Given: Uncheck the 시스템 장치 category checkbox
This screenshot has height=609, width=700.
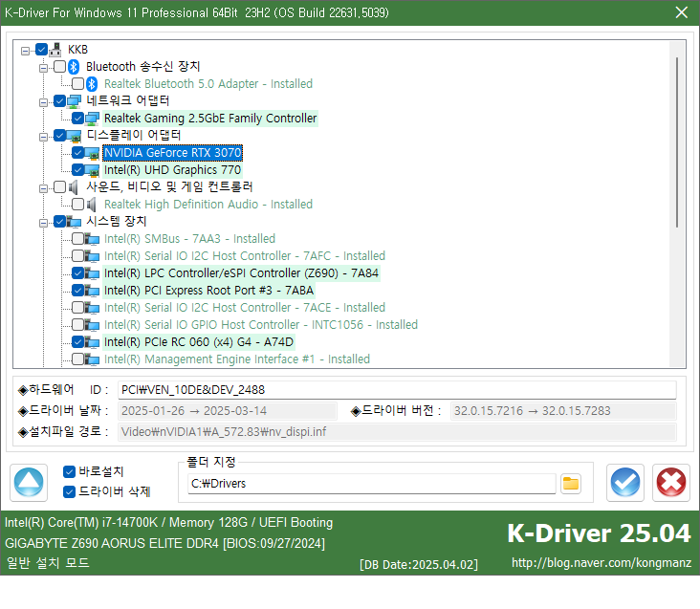Looking at the screenshot, I should click(60, 222).
